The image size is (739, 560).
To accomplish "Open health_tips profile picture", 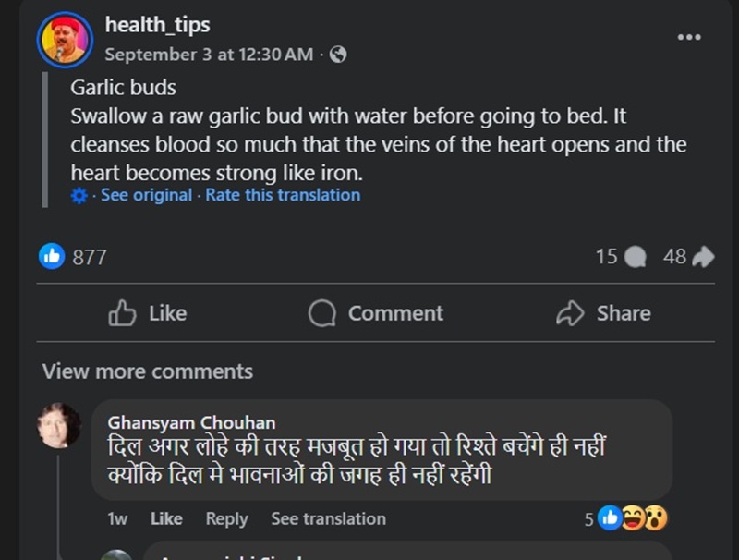I will 65,40.
